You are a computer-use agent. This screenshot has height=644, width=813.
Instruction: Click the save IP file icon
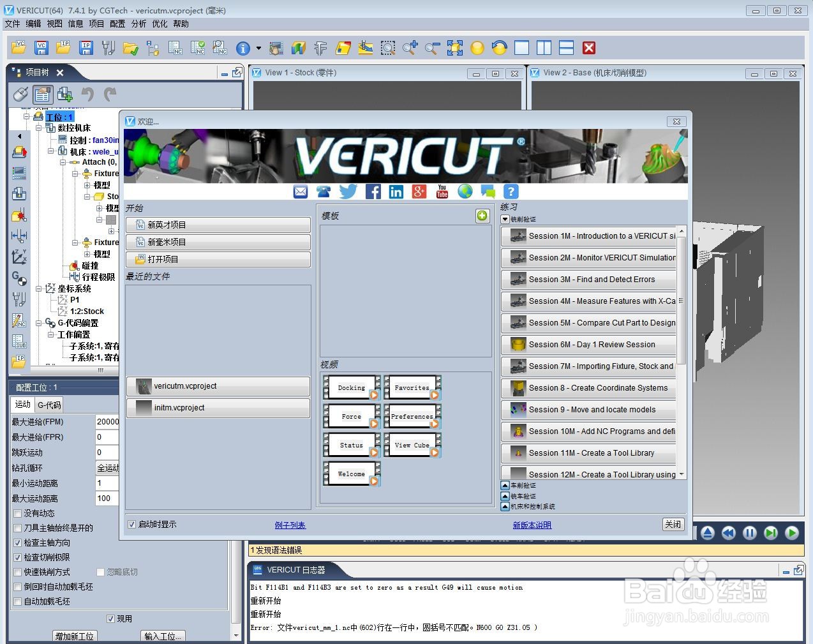(86, 48)
